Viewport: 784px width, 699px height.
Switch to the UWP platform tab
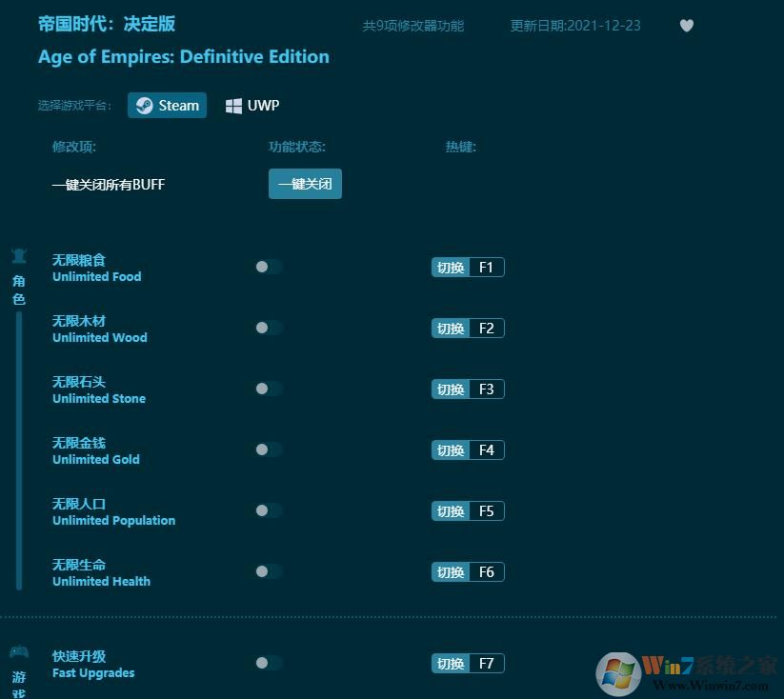click(251, 105)
